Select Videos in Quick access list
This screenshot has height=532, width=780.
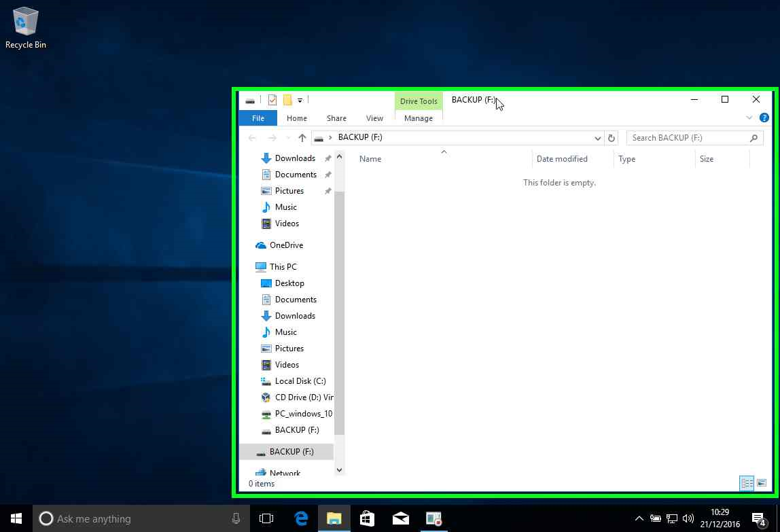point(287,224)
